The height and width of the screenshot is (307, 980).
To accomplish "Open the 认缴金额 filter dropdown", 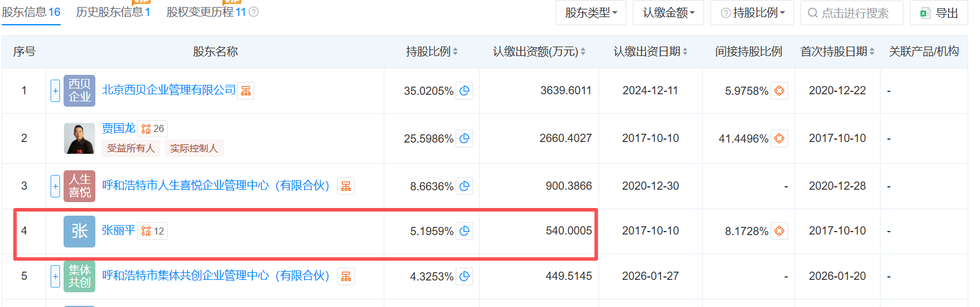I will tap(669, 12).
